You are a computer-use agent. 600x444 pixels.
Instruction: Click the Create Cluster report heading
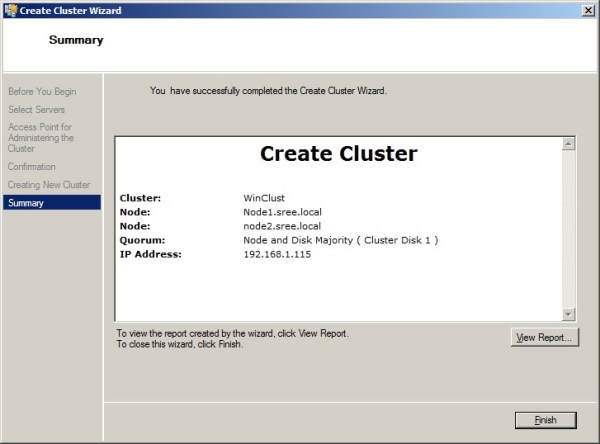338,154
